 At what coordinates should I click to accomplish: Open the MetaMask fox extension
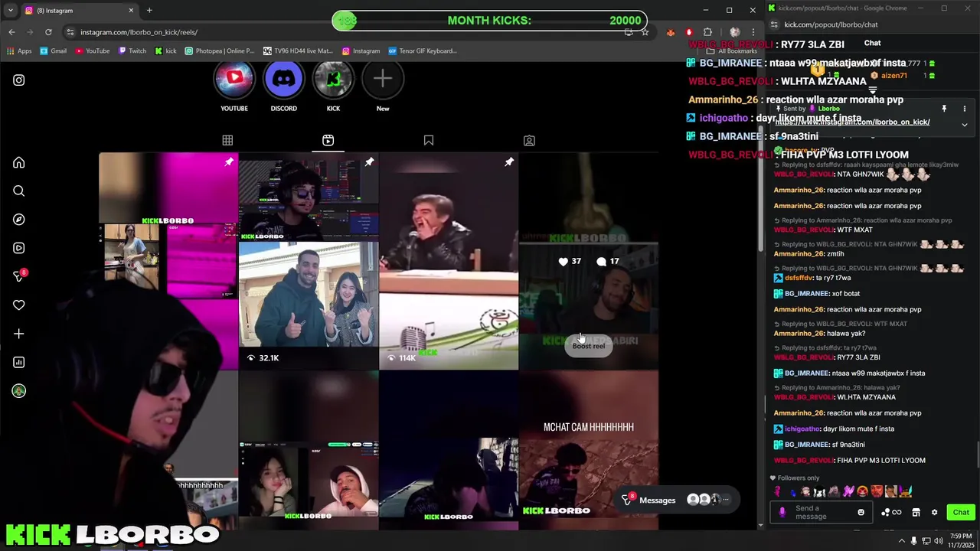click(x=671, y=32)
